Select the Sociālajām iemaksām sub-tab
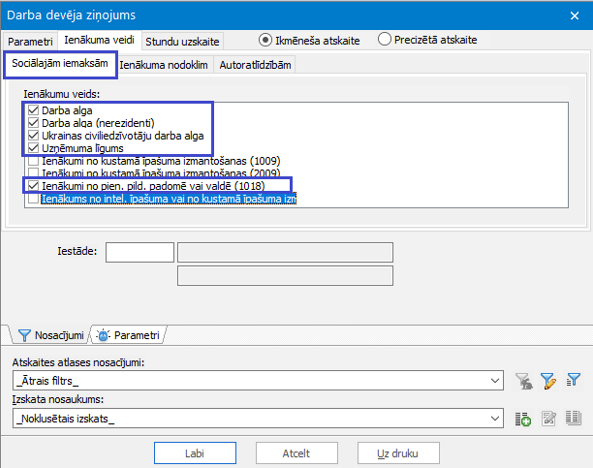The height and width of the screenshot is (468, 593). pos(60,63)
